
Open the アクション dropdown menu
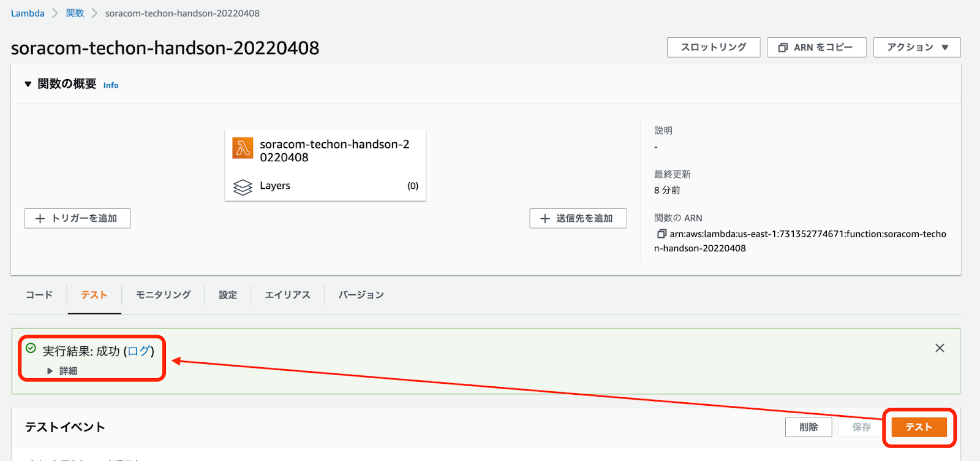[917, 47]
